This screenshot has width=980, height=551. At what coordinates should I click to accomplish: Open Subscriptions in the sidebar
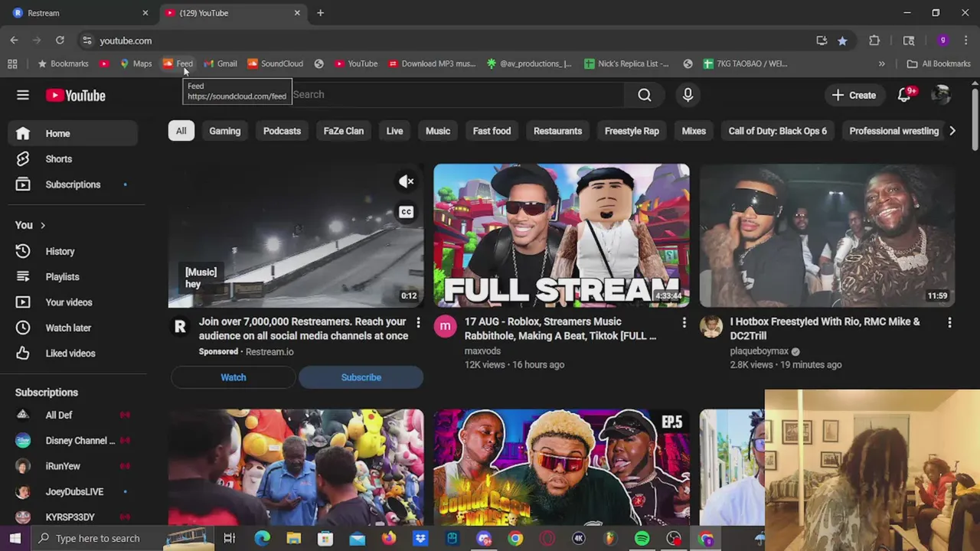[73, 184]
